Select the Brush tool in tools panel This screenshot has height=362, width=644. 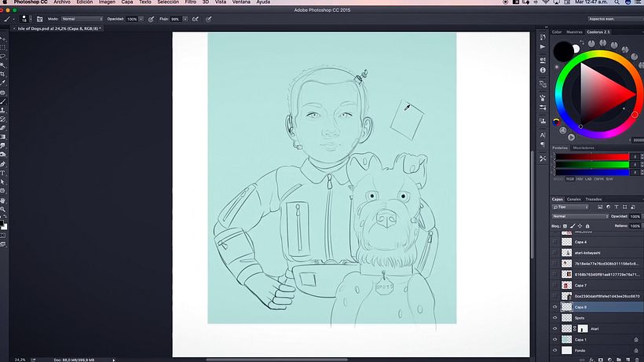click(3, 101)
